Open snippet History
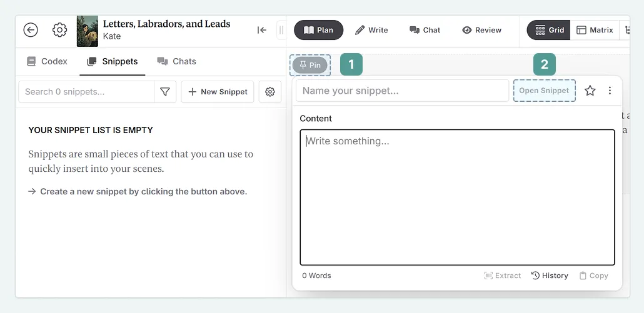 click(550, 276)
